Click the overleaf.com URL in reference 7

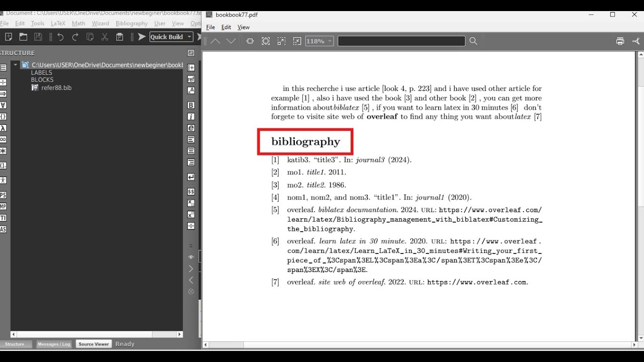coord(477,282)
